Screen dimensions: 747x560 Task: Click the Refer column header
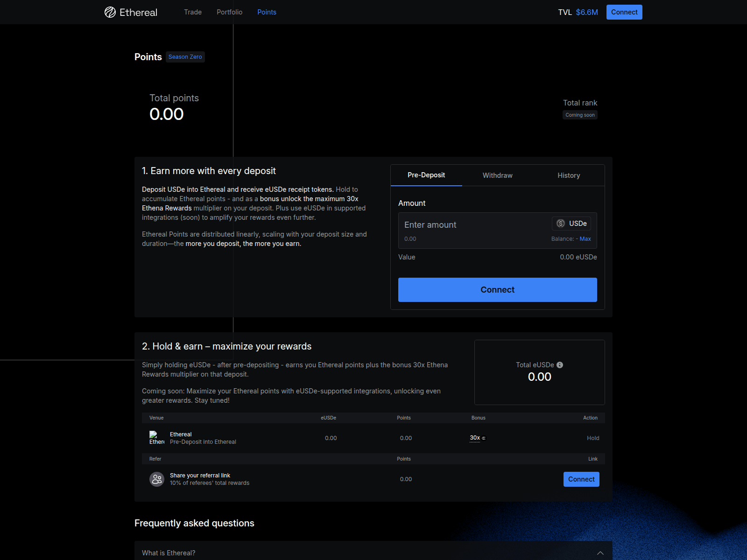155,459
